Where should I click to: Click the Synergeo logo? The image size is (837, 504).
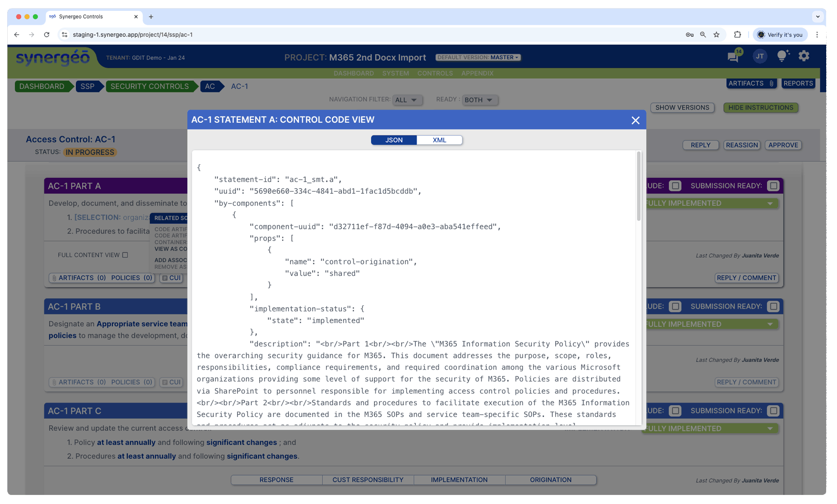pyautogui.click(x=53, y=58)
